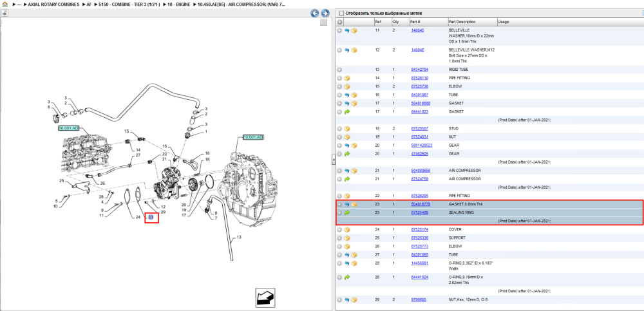The image size is (644, 311).
Task: Sort by the Part # column header
Action: pos(415,22)
